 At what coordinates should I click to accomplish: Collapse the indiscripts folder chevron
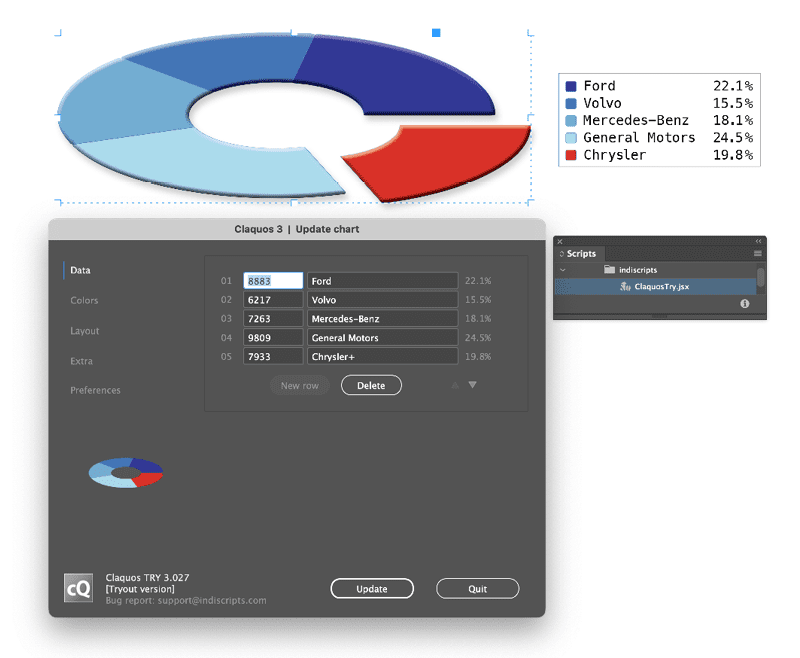click(x=563, y=270)
